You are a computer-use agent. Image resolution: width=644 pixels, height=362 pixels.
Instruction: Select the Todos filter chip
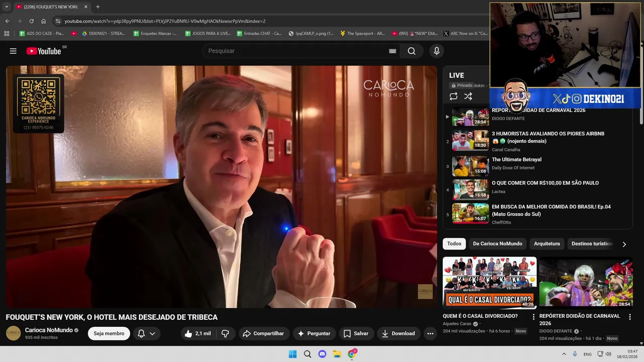(x=454, y=244)
